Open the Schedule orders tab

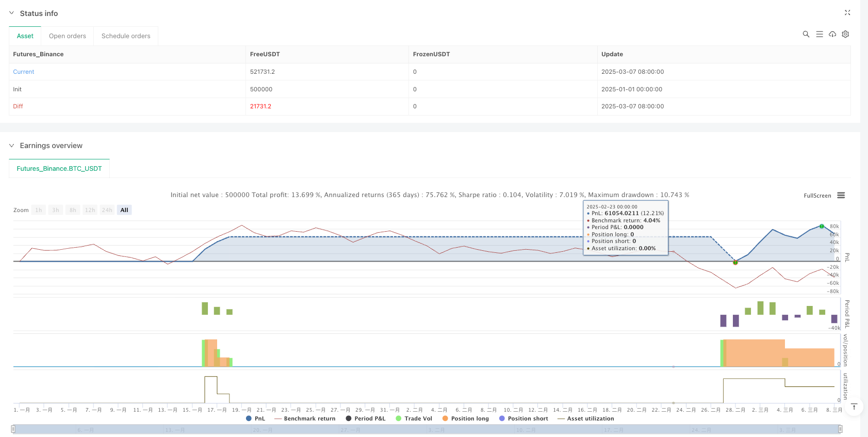126,36
